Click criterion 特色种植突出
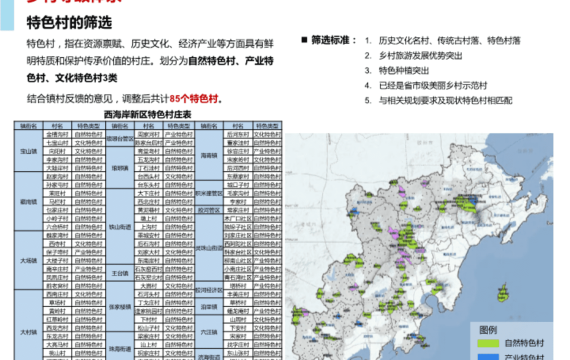 [x=404, y=71]
